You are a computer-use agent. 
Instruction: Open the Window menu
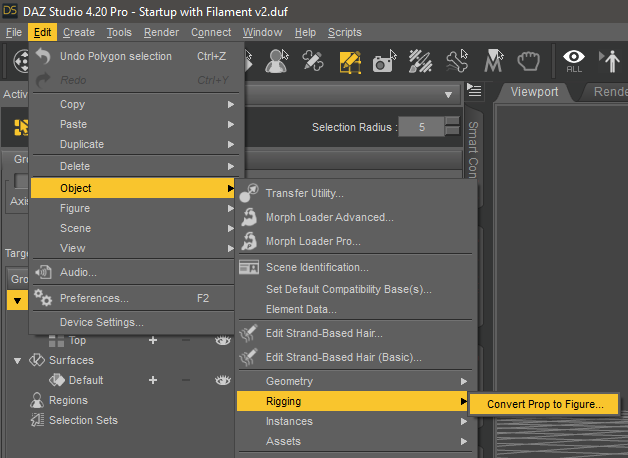[x=262, y=32]
